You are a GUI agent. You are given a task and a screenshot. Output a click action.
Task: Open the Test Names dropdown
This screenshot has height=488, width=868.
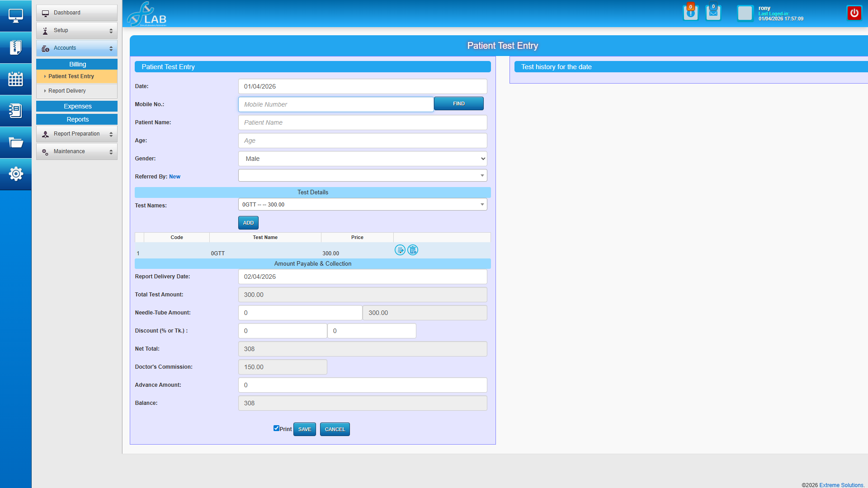click(362, 205)
